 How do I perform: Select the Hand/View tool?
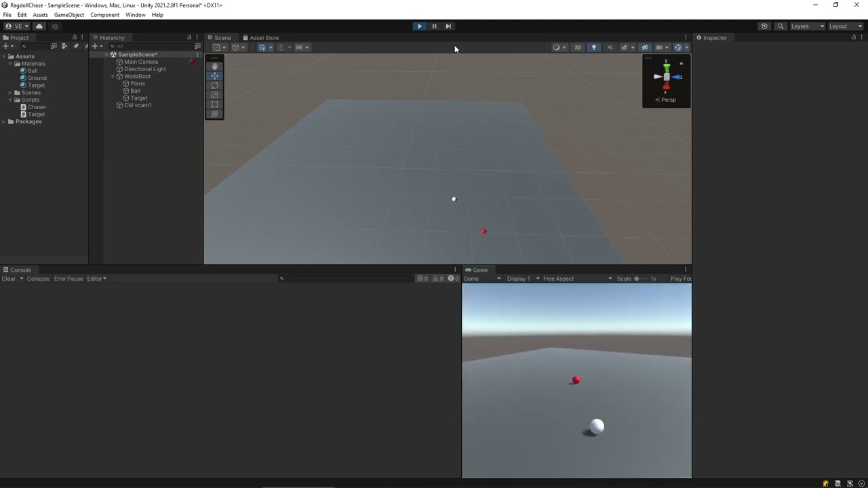tap(214, 66)
